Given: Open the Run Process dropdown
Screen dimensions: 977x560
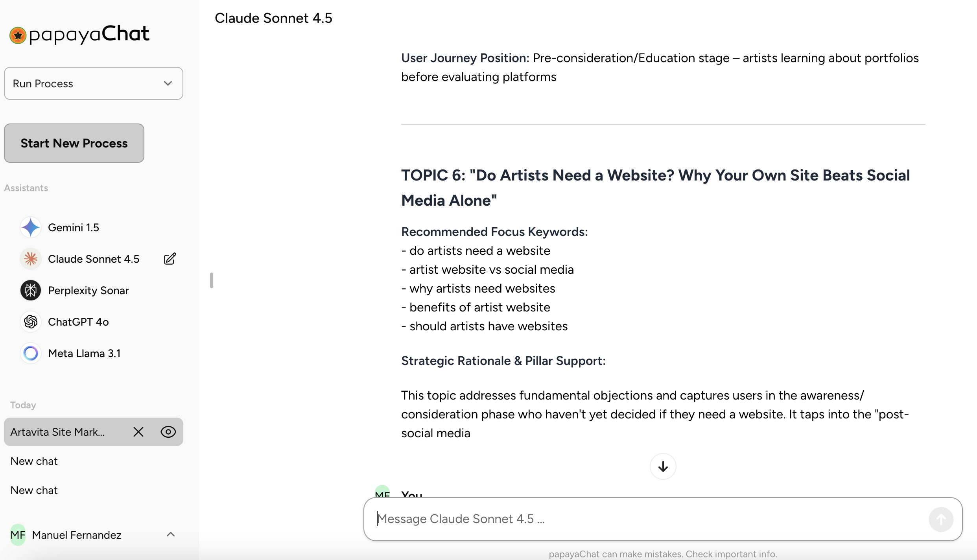Looking at the screenshot, I should pos(93,83).
